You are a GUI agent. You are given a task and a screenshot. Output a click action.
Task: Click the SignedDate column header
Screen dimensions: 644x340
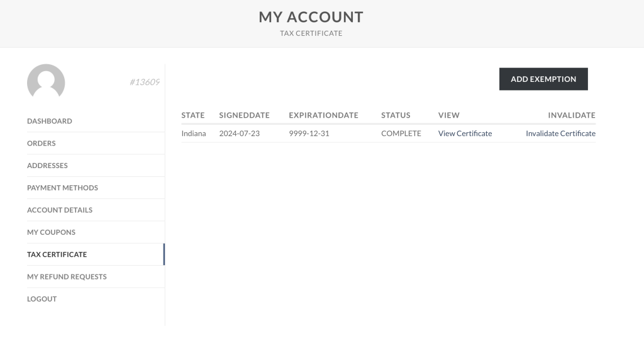[244, 115]
